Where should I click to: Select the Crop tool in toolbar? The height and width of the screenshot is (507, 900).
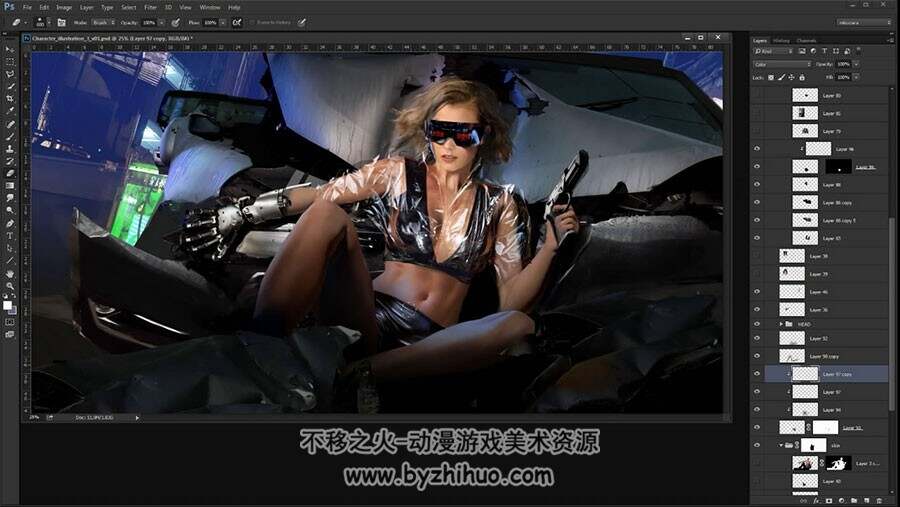click(x=10, y=99)
